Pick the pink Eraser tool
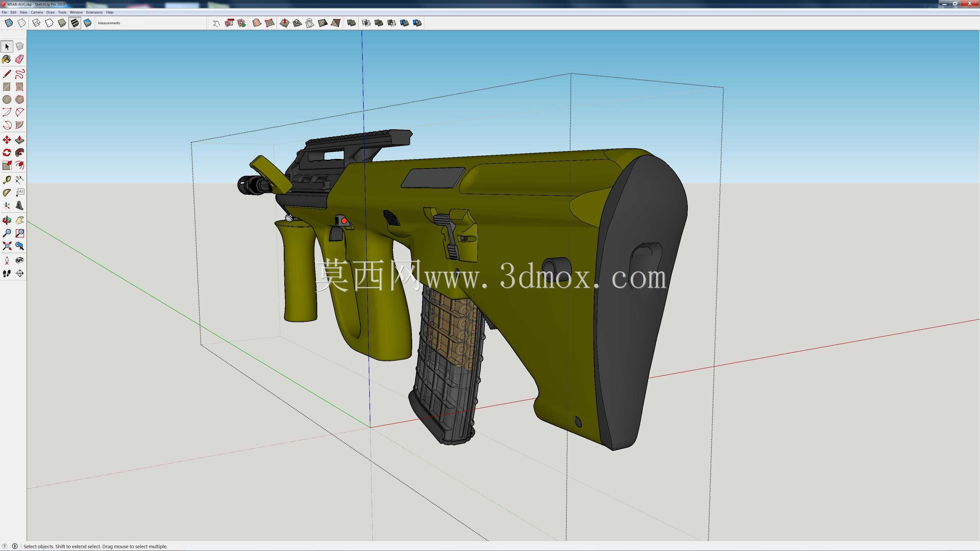The image size is (980, 551). [x=20, y=59]
